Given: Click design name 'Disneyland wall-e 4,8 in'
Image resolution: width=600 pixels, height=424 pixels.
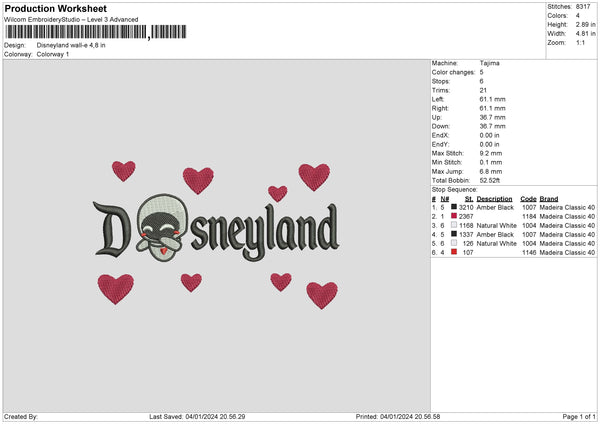Looking at the screenshot, I should point(71,45).
